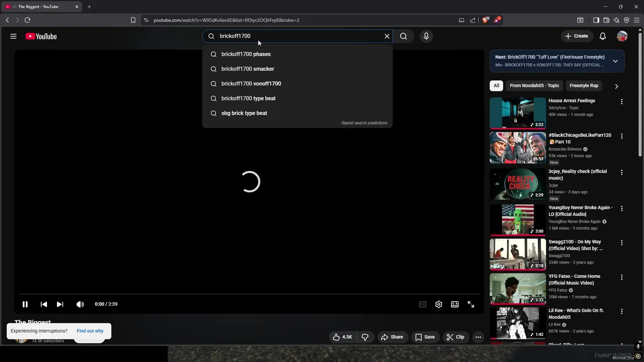The height and width of the screenshot is (362, 644).
Task: Pause the video playback
Action: (25, 304)
